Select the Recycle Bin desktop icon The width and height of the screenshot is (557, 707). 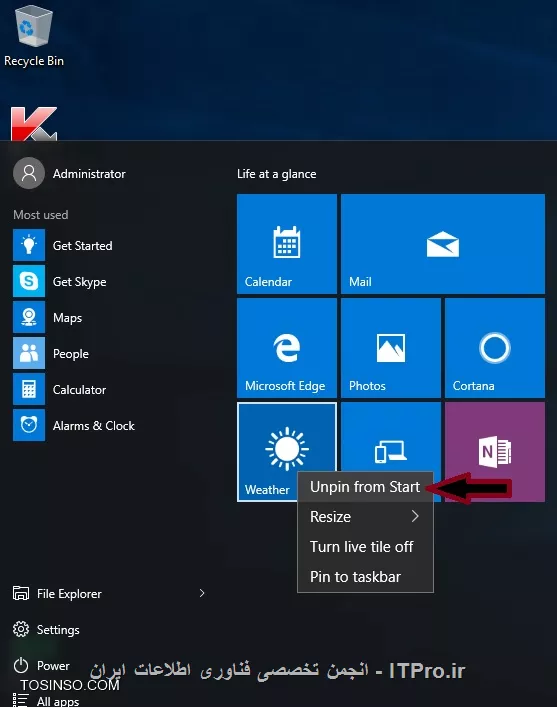(34, 36)
